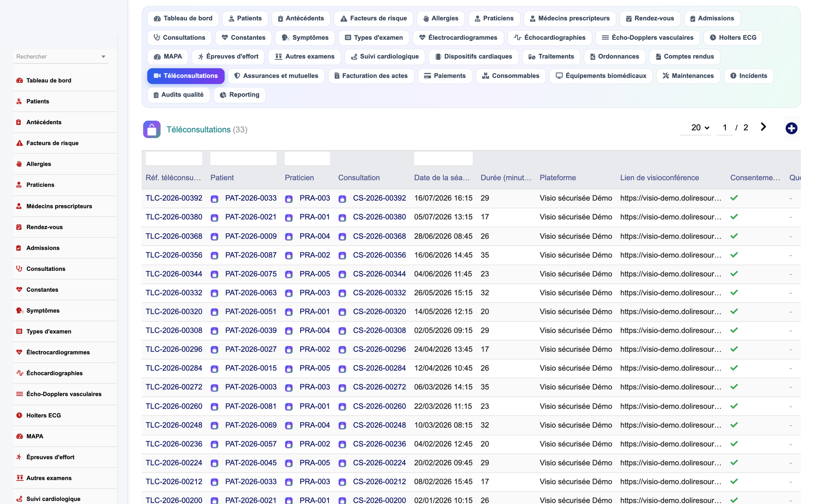Click the Consultations stethoscope icon in sidebar
The height and width of the screenshot is (504, 815).
19,269
